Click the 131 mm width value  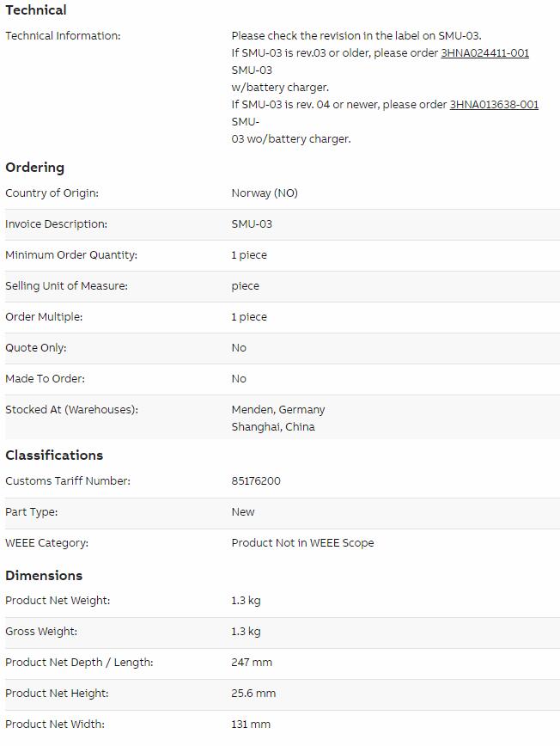[251, 725]
